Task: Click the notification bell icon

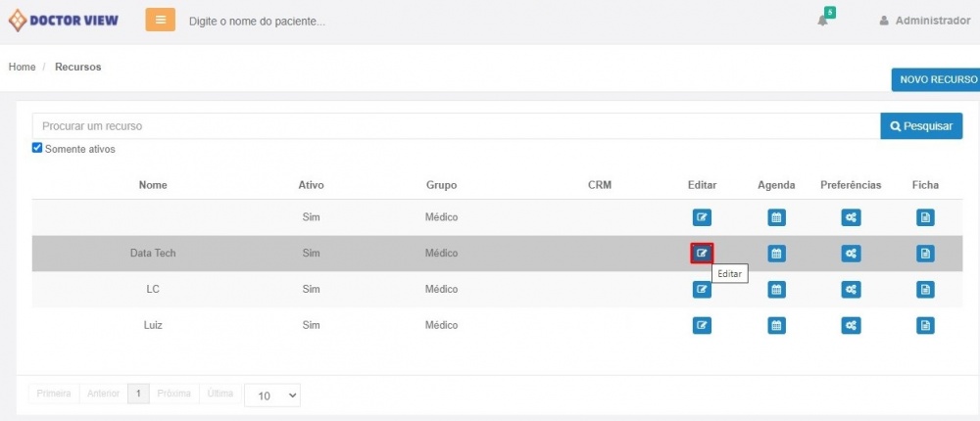Action: tap(823, 21)
